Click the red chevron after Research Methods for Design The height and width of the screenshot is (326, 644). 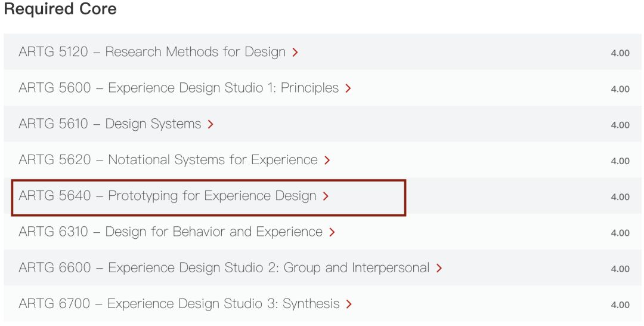tap(295, 53)
